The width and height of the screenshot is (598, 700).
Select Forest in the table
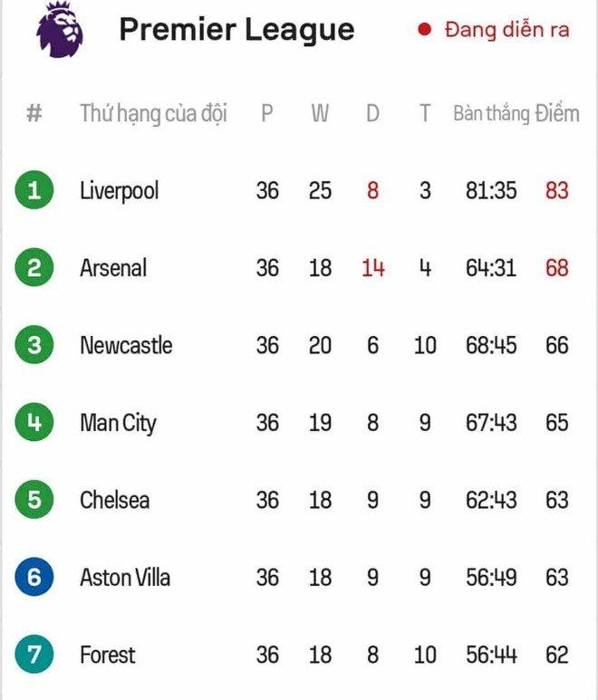click(x=108, y=655)
